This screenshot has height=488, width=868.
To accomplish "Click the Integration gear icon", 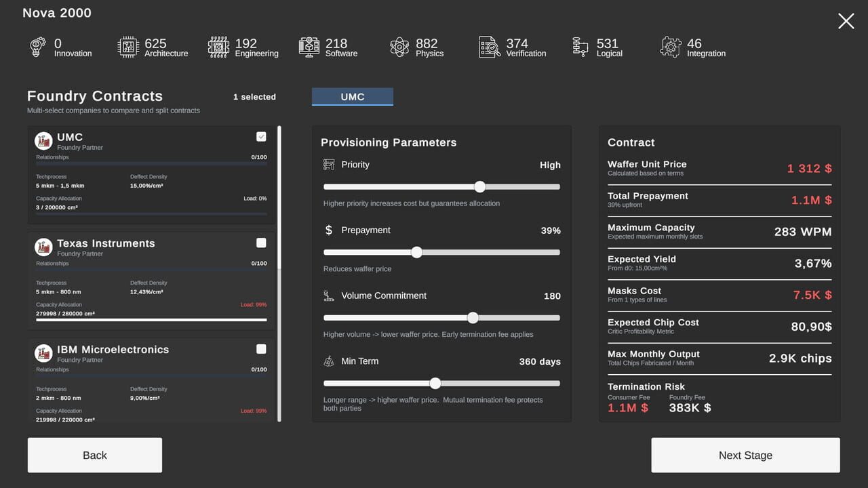I will tap(671, 47).
